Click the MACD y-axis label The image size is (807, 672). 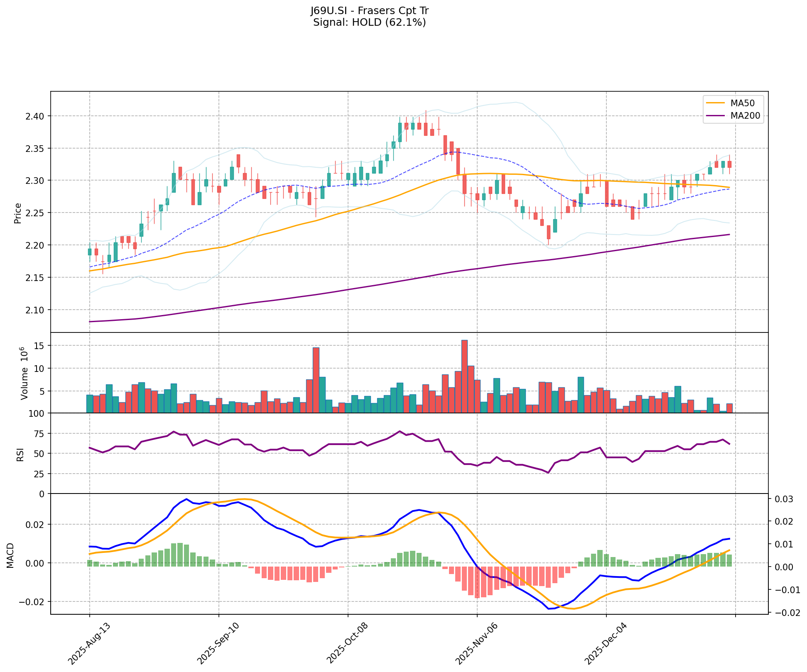pyautogui.click(x=10, y=555)
